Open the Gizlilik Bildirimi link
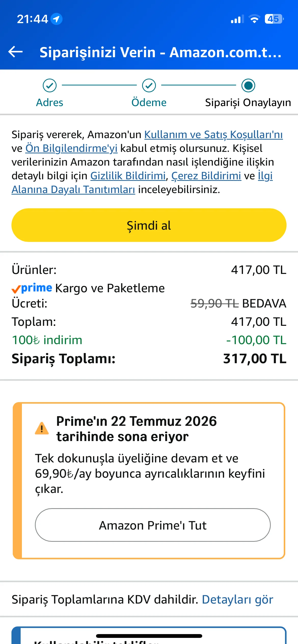Screen dimensions: 298x644 coord(128,176)
